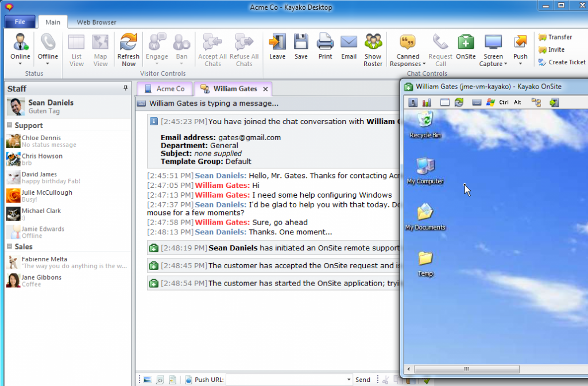Click the Screen Capture icon
Viewport: 588px width, 386px height.
click(493, 43)
